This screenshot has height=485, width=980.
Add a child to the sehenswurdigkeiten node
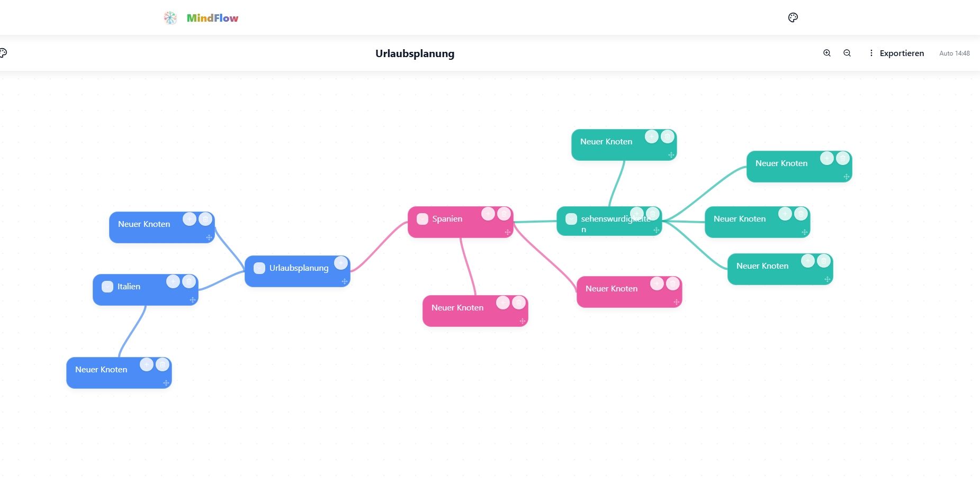tap(637, 214)
